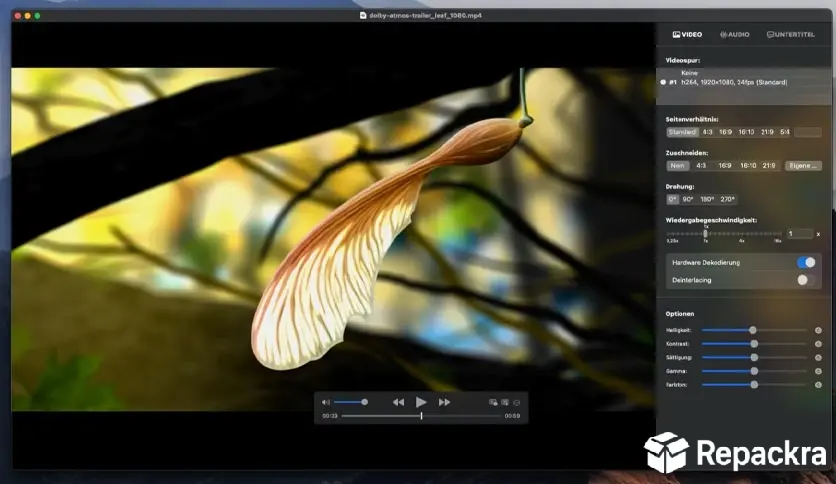
Task: Rewind with the double-left arrow button
Action: (398, 402)
